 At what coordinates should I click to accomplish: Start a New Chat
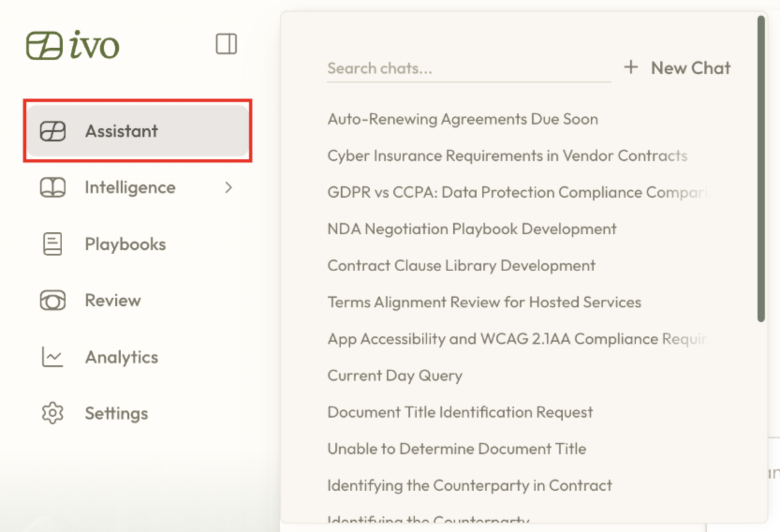pos(690,68)
